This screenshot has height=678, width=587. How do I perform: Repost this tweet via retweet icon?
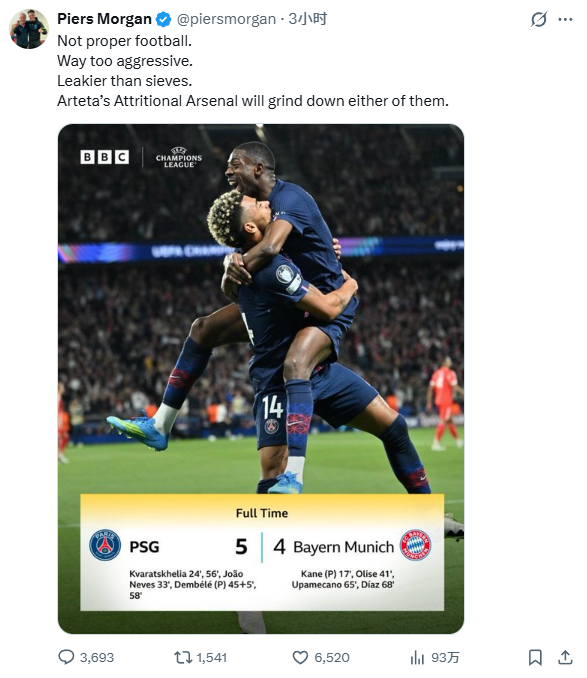(x=183, y=658)
